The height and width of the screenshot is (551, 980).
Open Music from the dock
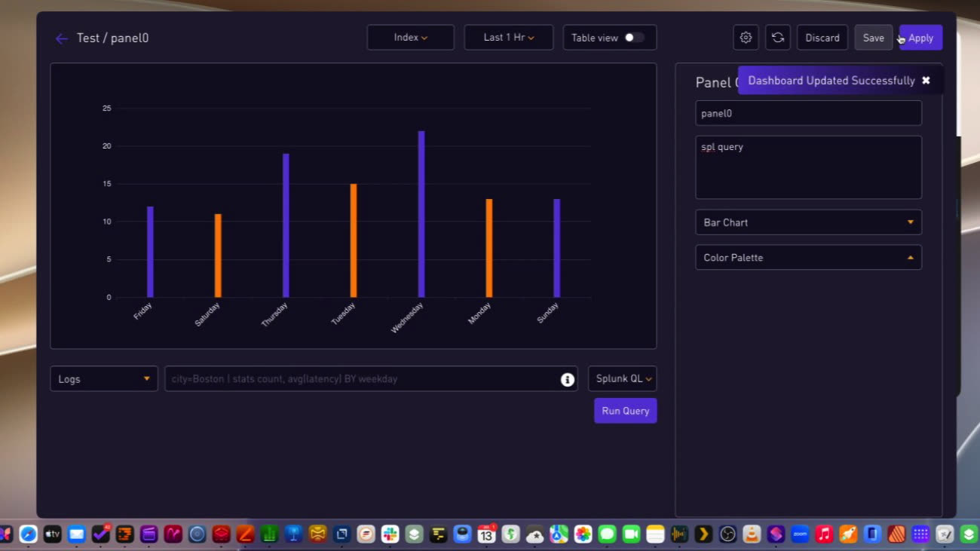click(x=824, y=534)
